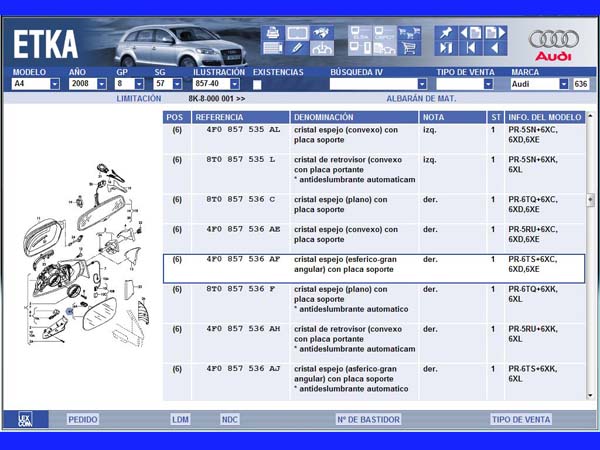Select row 8T0 857 536 F
Viewport: 600px width, 450px height.
tap(374, 303)
